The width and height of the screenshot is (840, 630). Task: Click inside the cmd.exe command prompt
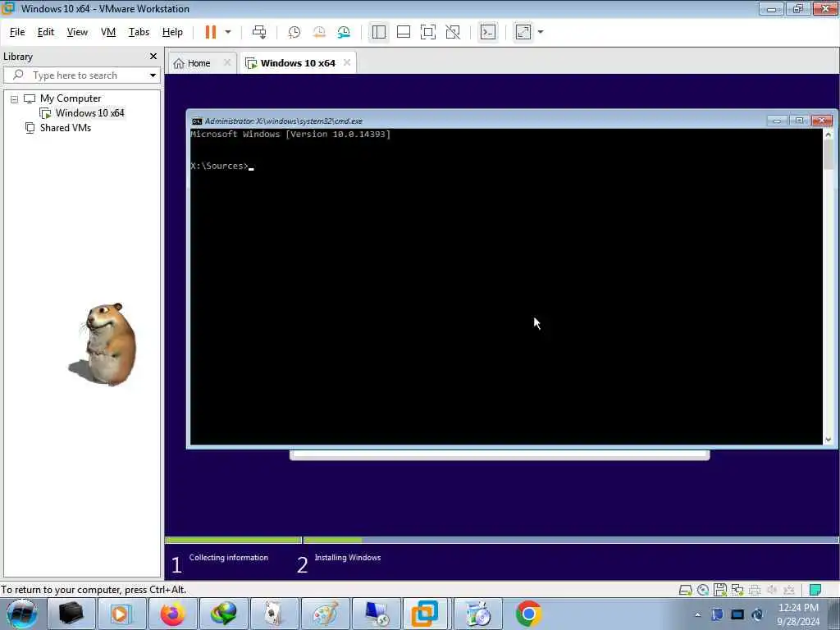(505, 286)
